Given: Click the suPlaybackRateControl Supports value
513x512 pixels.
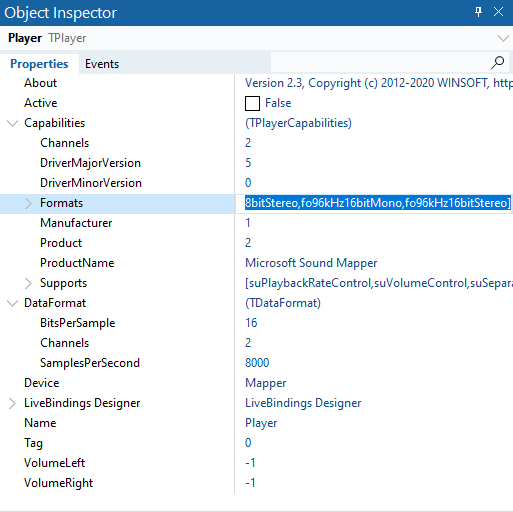Looking at the screenshot, I should 379,283.
